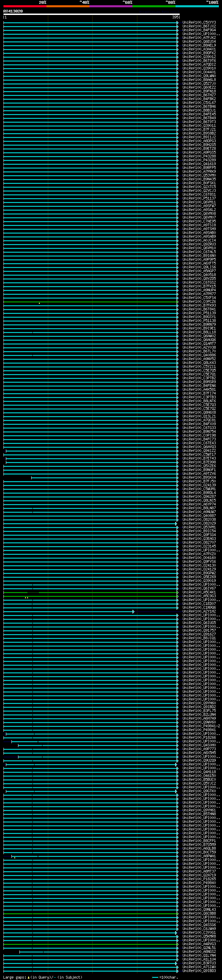
Task: Open hit UniRef100_B6TJX2
Action: pyautogui.click(x=199, y=26)
